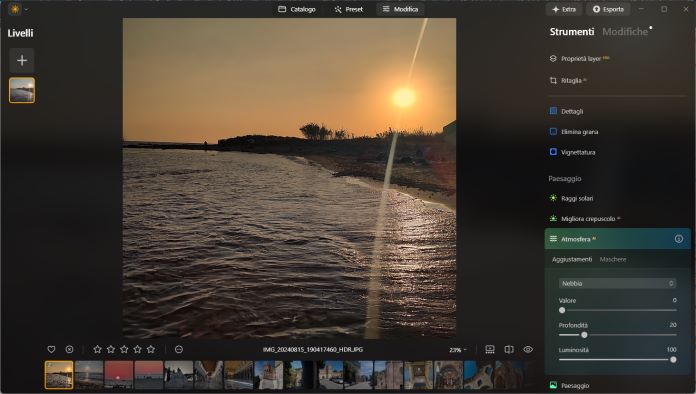Open the Modifiche panel tab
This screenshot has height=394, width=696.
coord(625,32)
